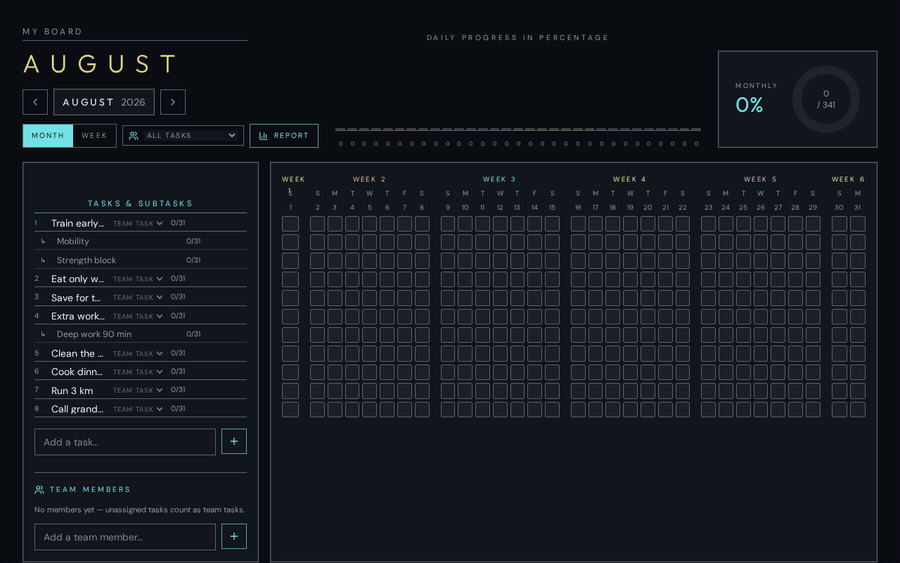Go to previous month with left chevron
The width and height of the screenshot is (900, 563).
tap(35, 102)
